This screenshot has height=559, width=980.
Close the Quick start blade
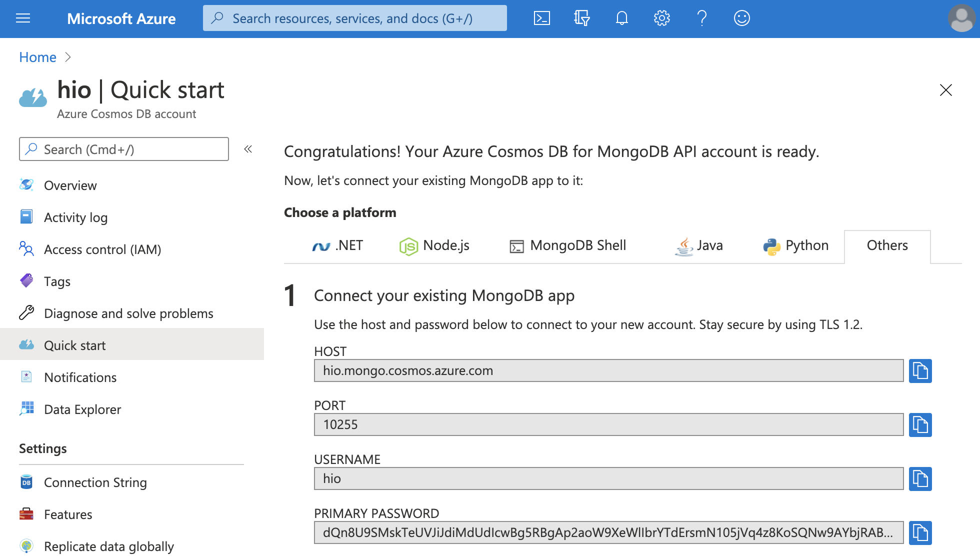(x=946, y=90)
